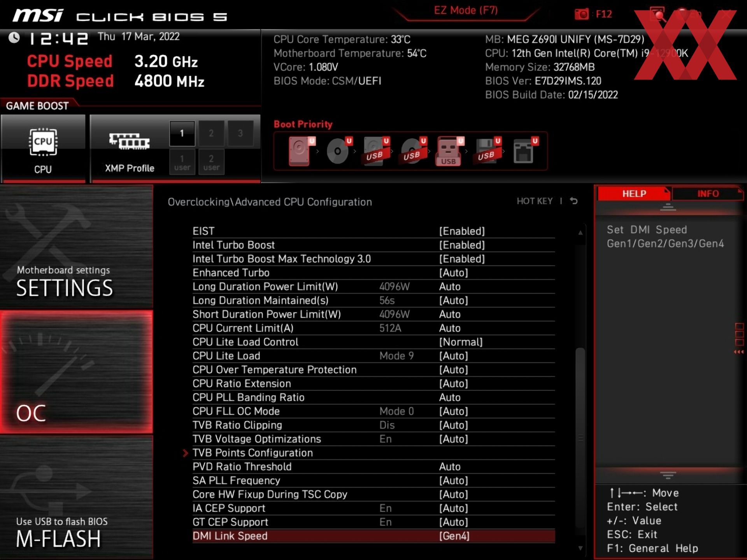This screenshot has width=747, height=560.
Task: Switch to EZ Mode (F7)
Action: pos(466,10)
